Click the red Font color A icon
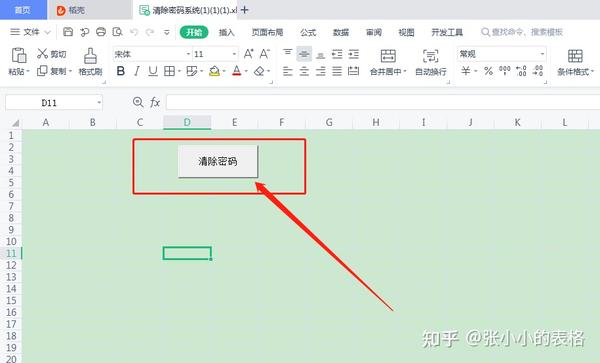This screenshot has width=600, height=363. pos(236,71)
